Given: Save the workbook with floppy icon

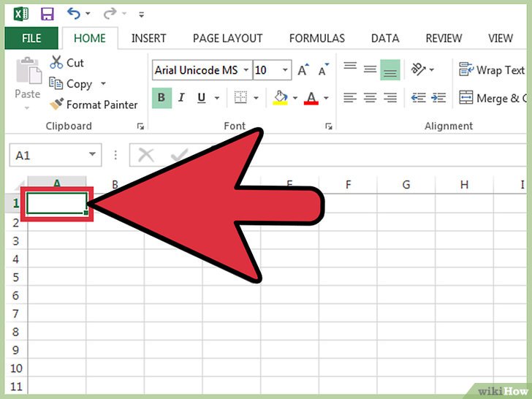Looking at the screenshot, I should click(47, 15).
